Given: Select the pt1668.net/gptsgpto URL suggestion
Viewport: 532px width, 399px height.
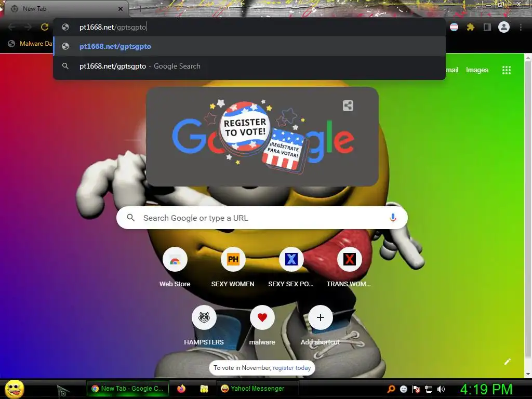Looking at the screenshot, I should click(x=249, y=46).
